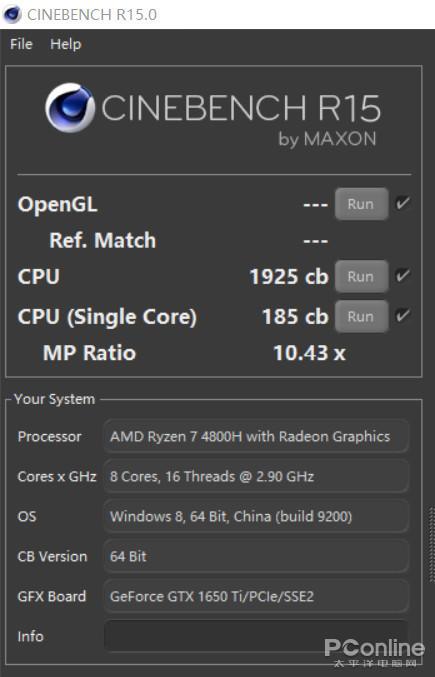The height and width of the screenshot is (677, 435).
Task: Click the CB Version field
Action: pos(256,556)
